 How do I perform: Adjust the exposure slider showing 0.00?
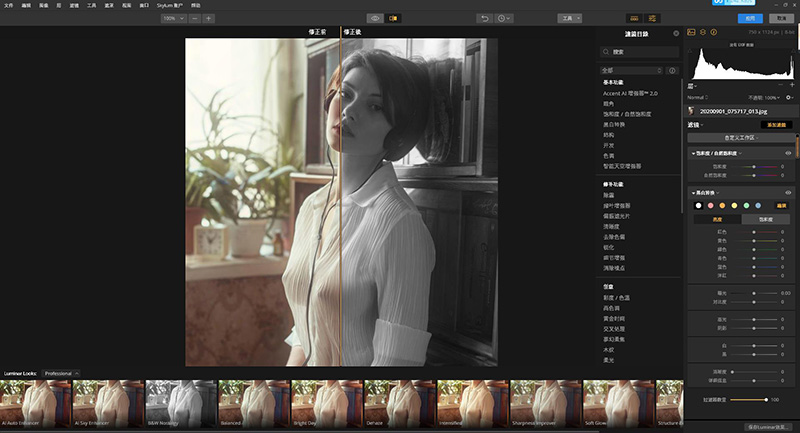pyautogui.click(x=754, y=293)
